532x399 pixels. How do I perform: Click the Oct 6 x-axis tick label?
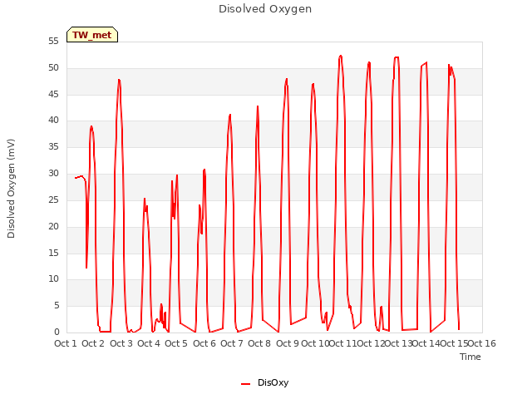204,343
